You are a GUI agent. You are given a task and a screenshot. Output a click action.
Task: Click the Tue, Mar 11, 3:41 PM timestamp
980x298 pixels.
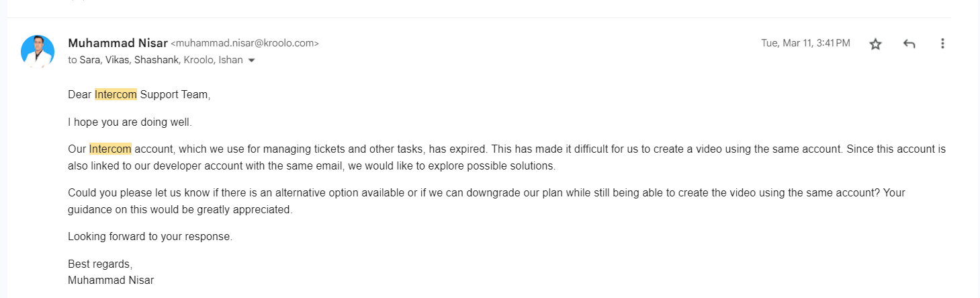coord(805,43)
